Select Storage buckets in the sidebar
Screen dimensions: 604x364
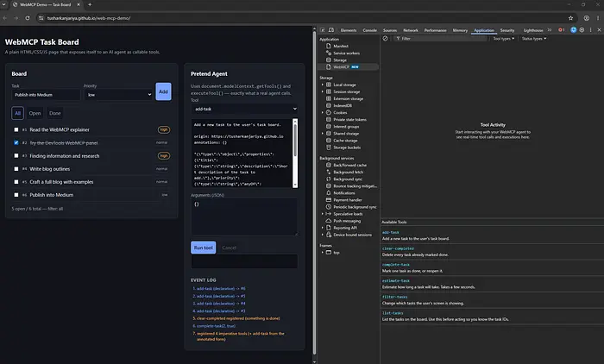tap(347, 147)
